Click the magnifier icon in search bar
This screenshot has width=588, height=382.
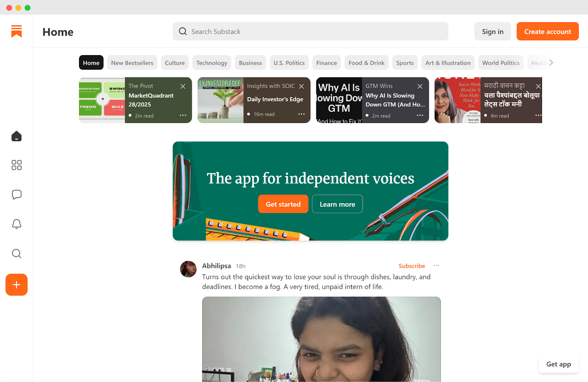tap(183, 31)
